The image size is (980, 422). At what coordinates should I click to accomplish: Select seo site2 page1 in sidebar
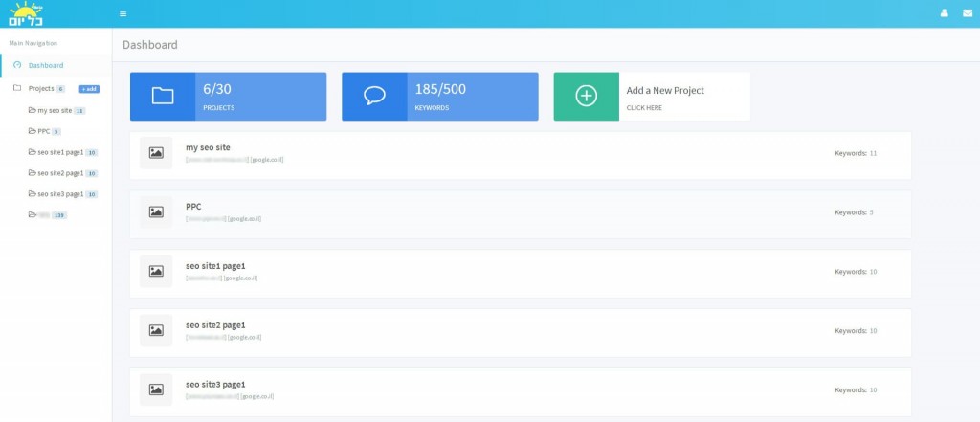click(x=60, y=173)
